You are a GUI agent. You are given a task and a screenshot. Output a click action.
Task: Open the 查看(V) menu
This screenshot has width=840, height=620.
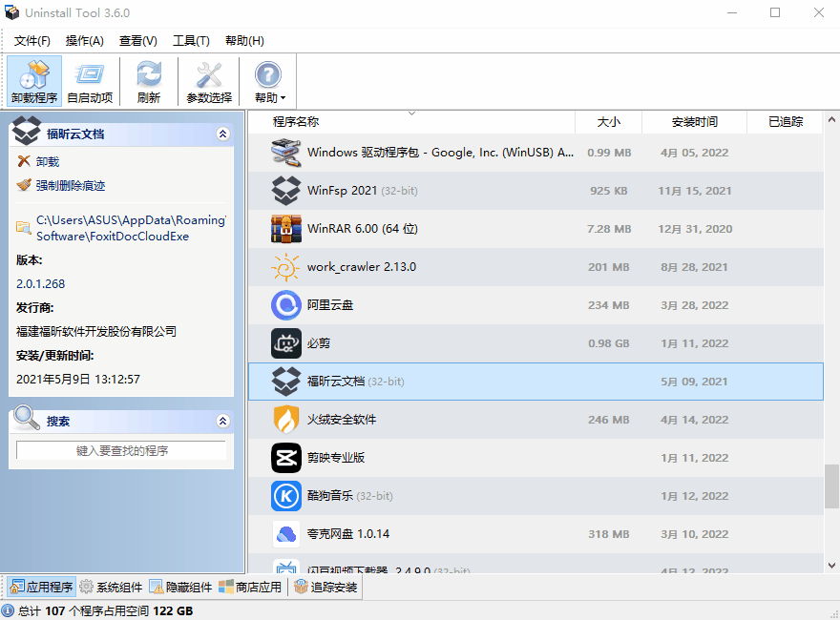137,41
